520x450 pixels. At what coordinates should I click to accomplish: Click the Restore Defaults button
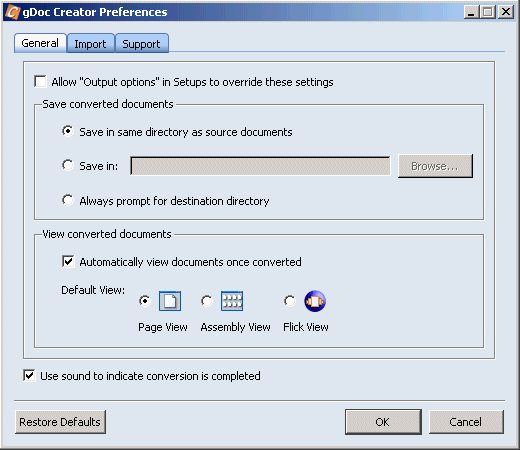click(x=60, y=422)
